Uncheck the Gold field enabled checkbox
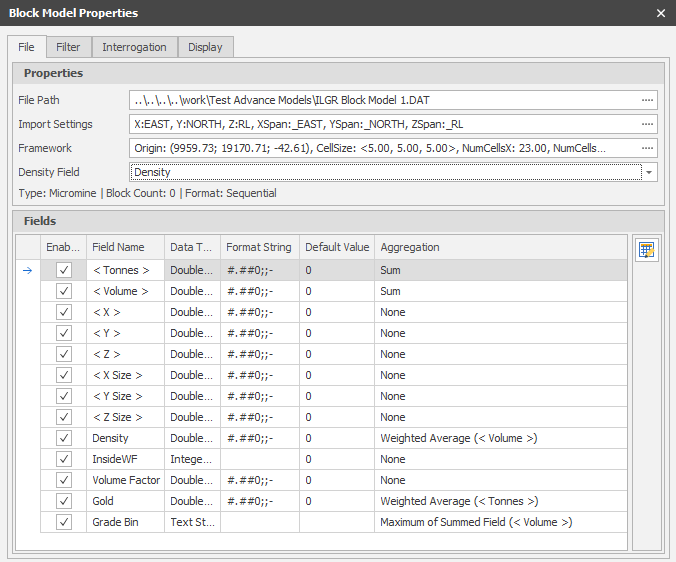676x562 pixels. click(64, 501)
